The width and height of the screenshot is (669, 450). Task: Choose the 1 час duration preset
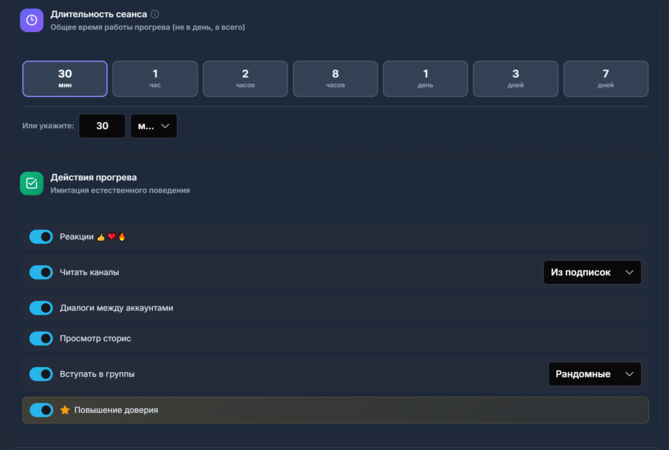[155, 79]
